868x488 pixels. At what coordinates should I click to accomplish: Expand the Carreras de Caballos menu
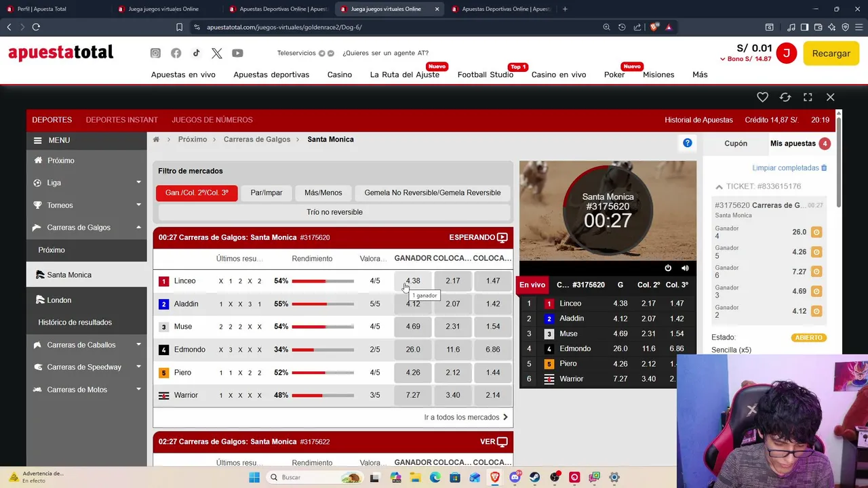[x=86, y=345]
